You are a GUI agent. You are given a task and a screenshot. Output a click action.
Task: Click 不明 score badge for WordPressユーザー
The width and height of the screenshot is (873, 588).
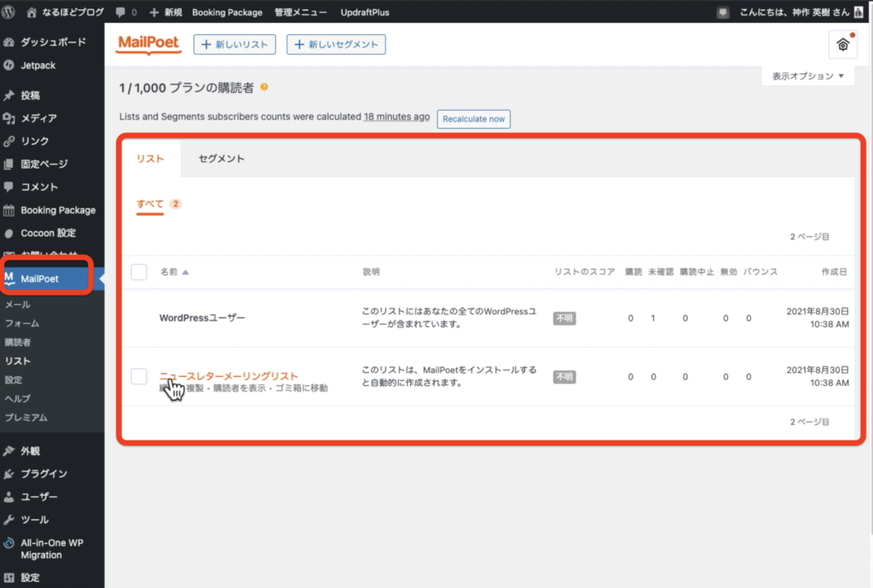(564, 318)
